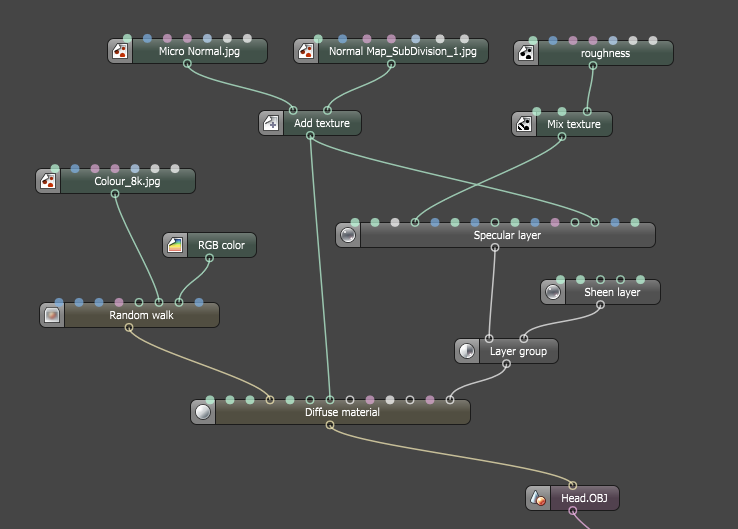
Task: Select the Add texture node label
Action: (322, 123)
